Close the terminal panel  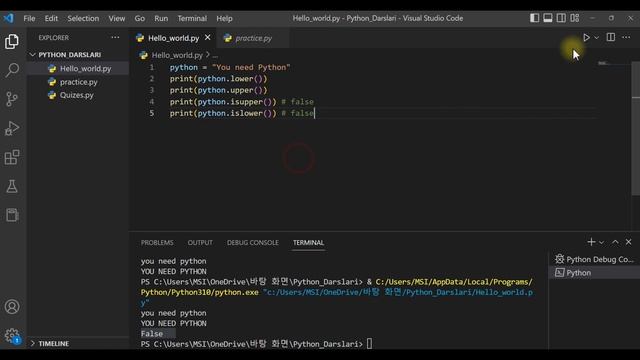pyautogui.click(x=629, y=242)
